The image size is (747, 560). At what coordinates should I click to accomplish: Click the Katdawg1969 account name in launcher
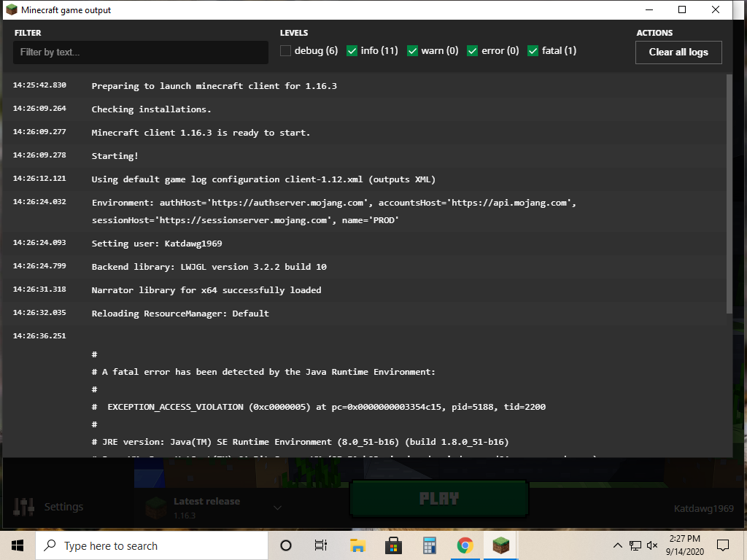tap(704, 508)
